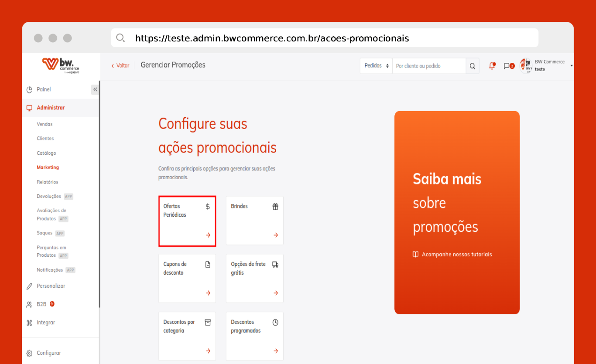Click the Cupons de desconto document icon
The height and width of the screenshot is (364, 596).
click(208, 265)
